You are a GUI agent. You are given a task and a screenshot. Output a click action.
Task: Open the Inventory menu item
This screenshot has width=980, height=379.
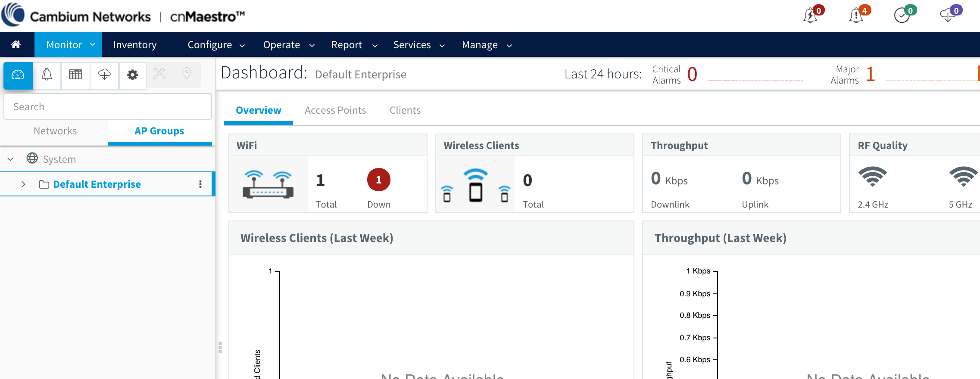coord(135,45)
